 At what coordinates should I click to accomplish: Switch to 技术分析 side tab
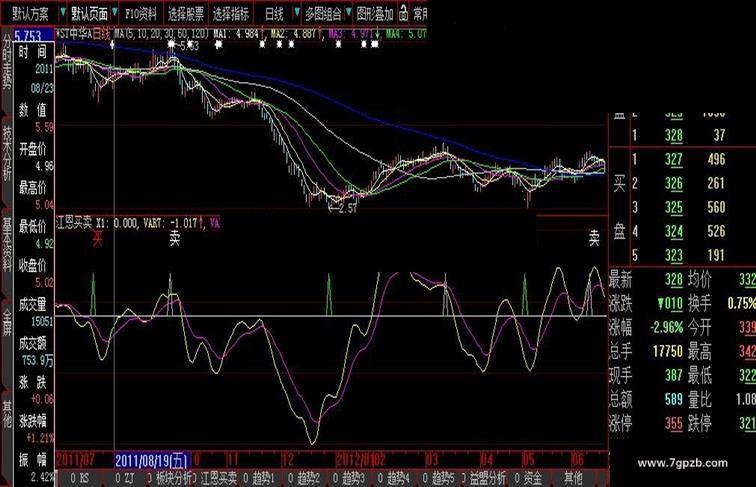7,153
